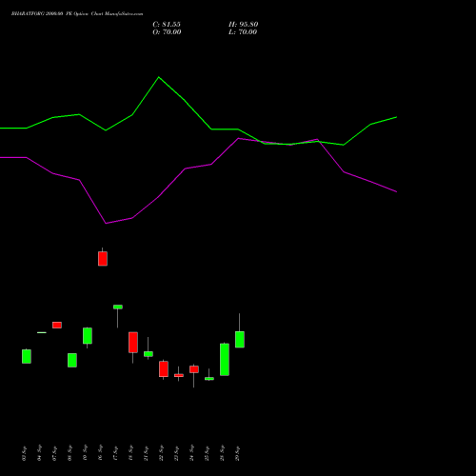Click the last green candle above 29 Sep
The image size is (476, 476).
240,339
